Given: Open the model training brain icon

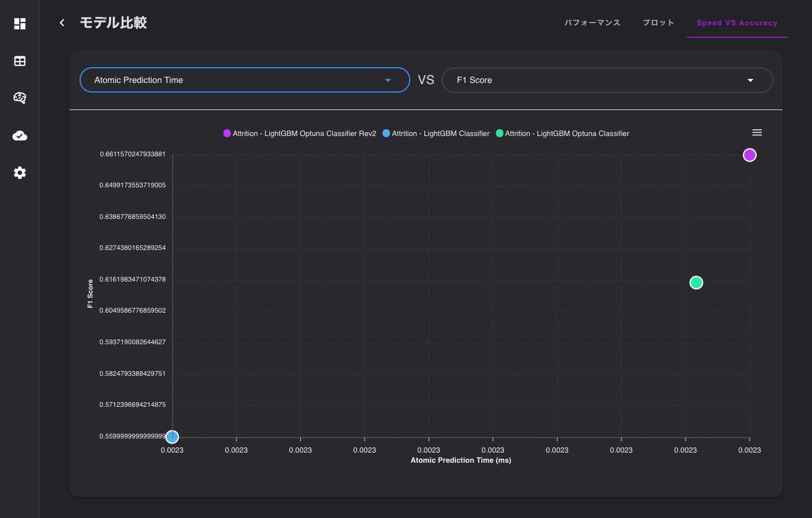Looking at the screenshot, I should pos(19,98).
